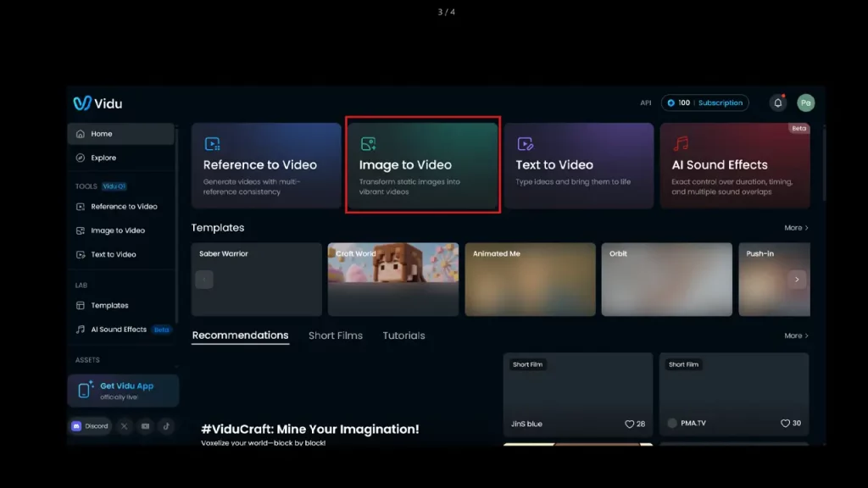Click the Get Vidu App banner
The width and height of the screenshot is (868, 488).
123,391
